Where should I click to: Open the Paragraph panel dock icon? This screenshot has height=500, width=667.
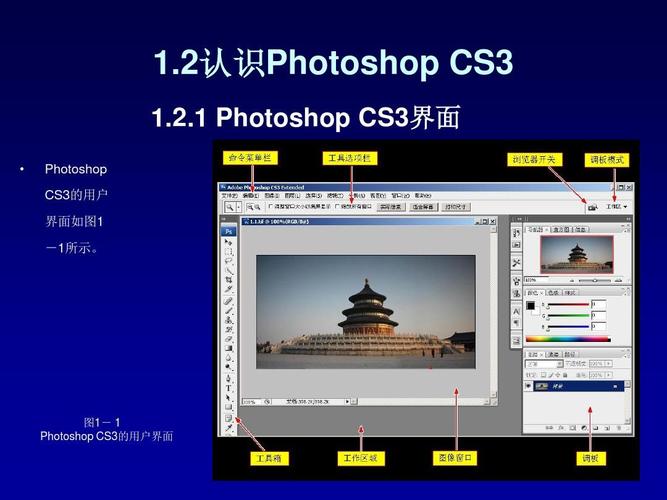516,323
